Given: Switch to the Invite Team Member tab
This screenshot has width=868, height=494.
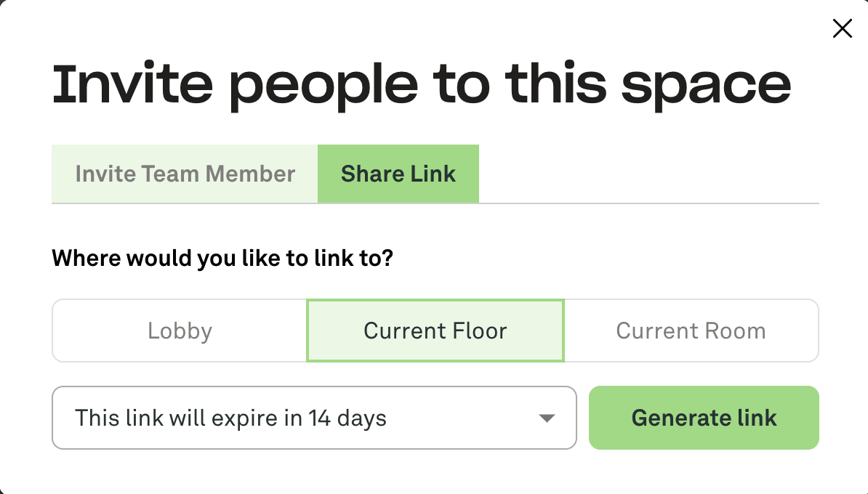Looking at the screenshot, I should click(x=185, y=174).
